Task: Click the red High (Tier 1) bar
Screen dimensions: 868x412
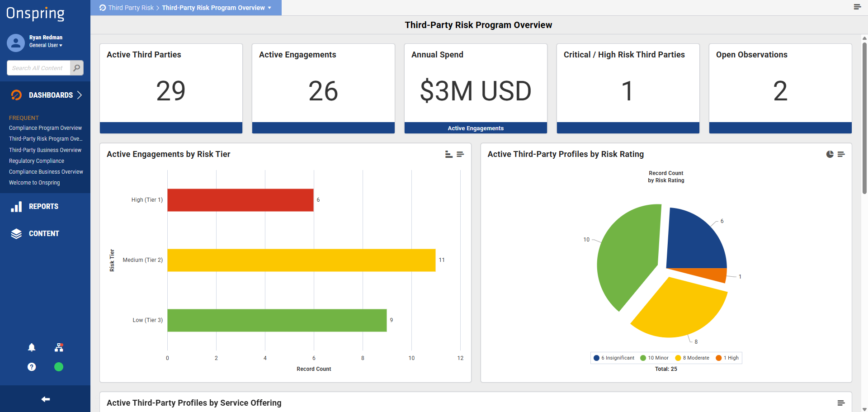Action: (241, 200)
